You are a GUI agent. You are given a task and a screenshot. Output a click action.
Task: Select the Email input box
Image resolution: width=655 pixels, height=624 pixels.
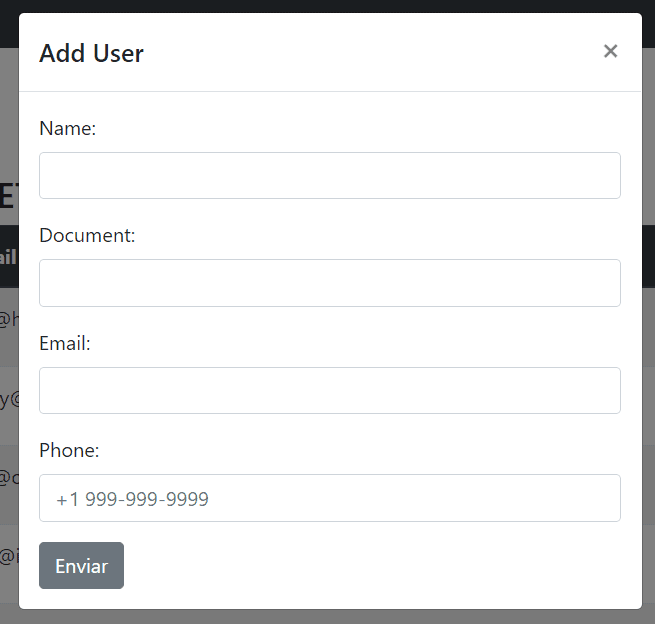(329, 390)
